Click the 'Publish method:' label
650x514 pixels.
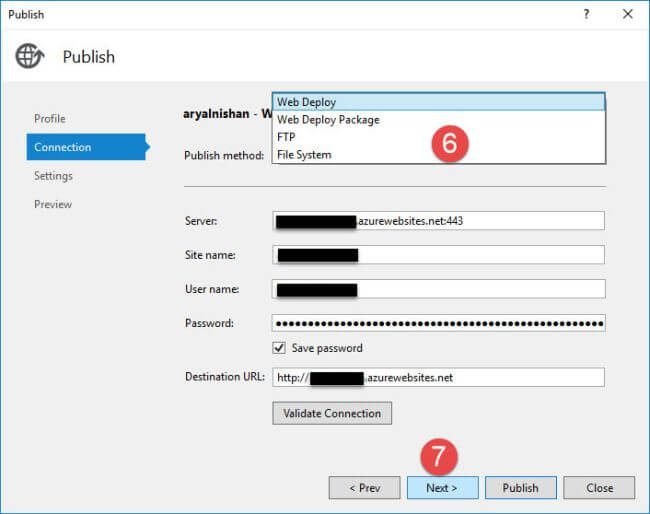point(224,155)
